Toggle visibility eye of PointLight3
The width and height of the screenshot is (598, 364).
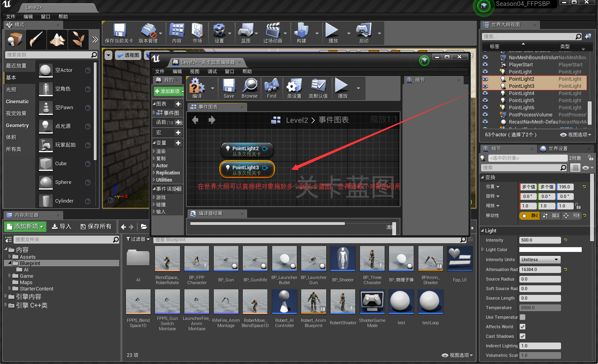[485, 86]
